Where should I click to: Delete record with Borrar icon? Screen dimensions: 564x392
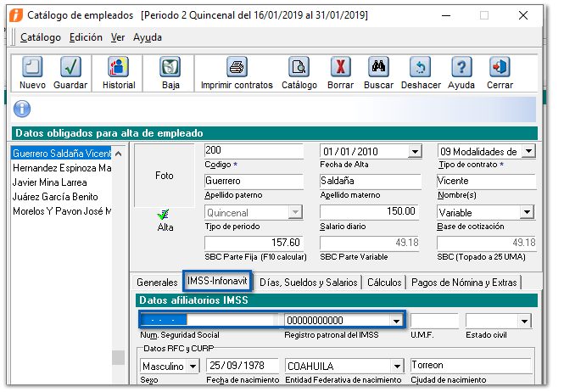click(x=340, y=68)
